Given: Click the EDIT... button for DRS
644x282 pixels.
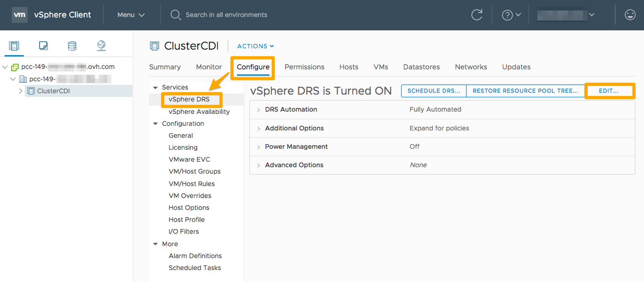Looking at the screenshot, I should [609, 91].
